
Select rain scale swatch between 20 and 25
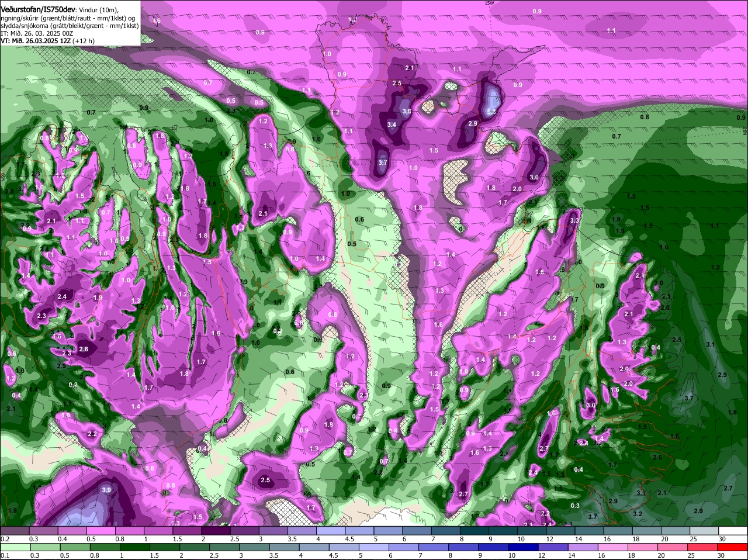[x=673, y=547]
